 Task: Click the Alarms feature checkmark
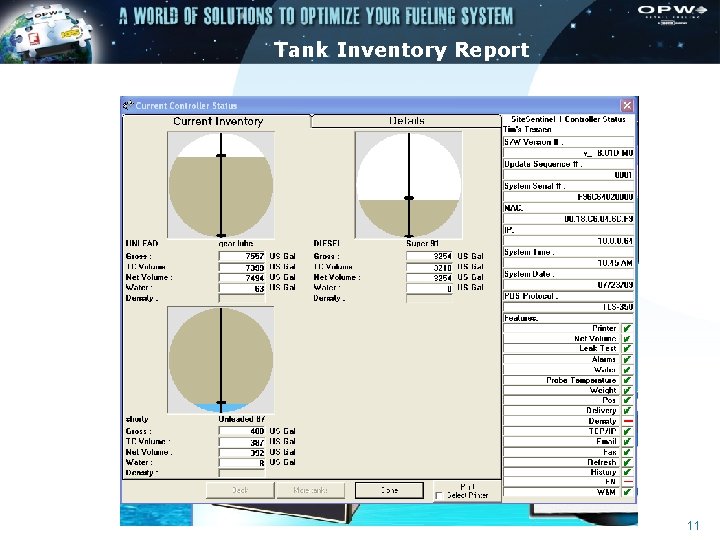(627, 359)
